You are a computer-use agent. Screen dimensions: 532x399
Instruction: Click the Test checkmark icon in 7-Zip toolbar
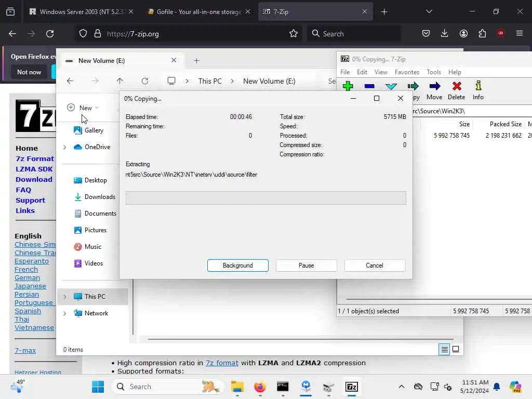(391, 86)
